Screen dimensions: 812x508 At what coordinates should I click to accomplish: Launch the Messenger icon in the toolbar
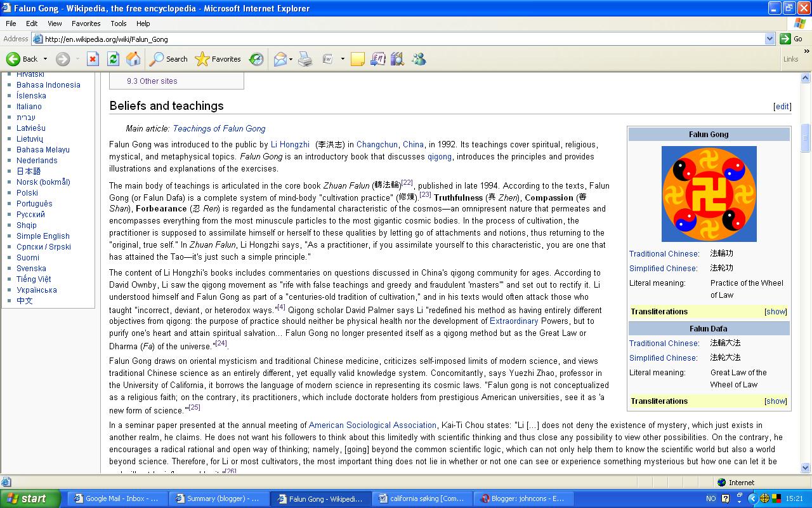(419, 59)
